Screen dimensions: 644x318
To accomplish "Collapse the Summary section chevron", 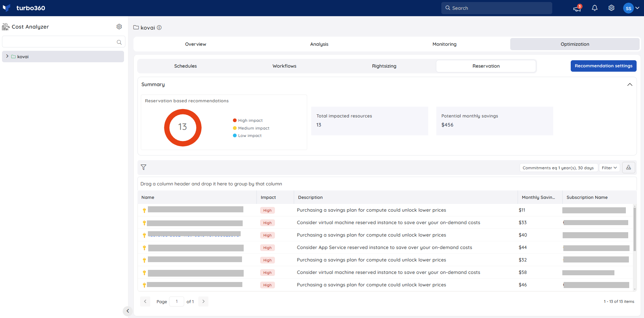I will 630,84.
